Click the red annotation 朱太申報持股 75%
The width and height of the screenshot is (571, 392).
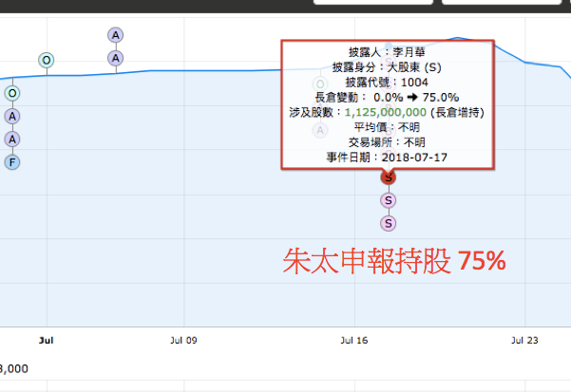(394, 262)
